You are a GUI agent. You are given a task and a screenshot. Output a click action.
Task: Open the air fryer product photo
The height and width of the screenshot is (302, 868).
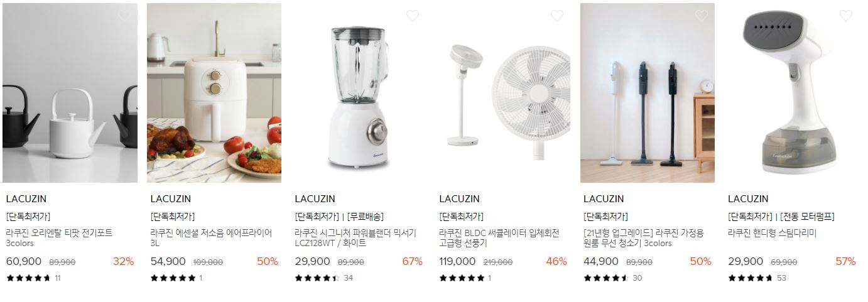tap(214, 93)
